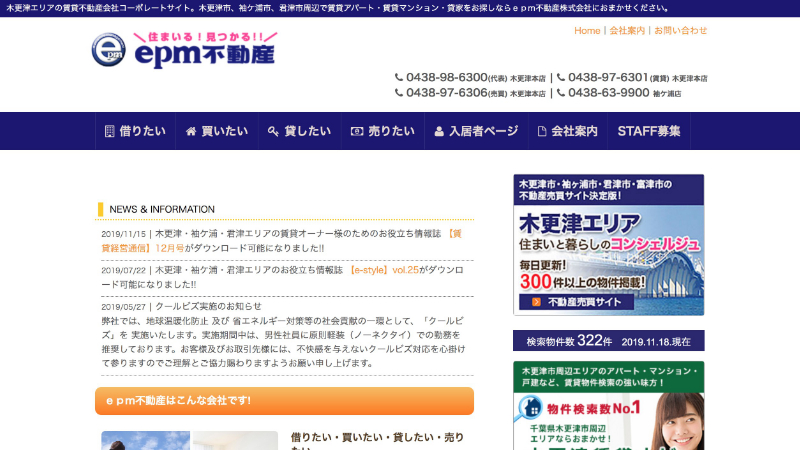Click 不動産売買サイト button on banner

click(577, 302)
